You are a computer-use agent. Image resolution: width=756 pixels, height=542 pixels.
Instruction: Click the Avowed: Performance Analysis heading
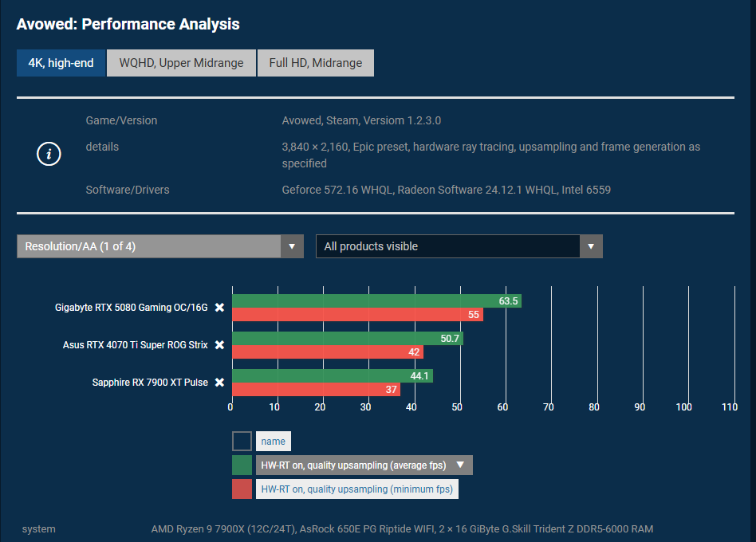point(128,24)
